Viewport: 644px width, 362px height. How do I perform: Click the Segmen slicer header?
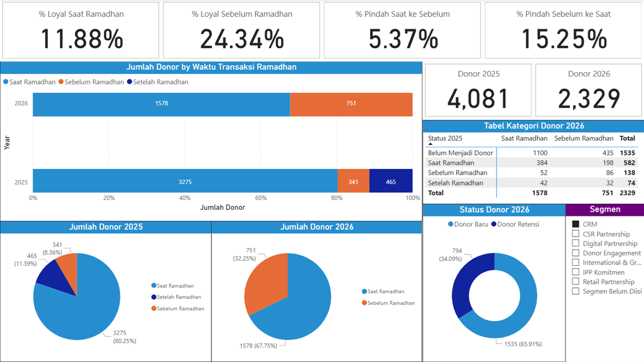click(605, 209)
